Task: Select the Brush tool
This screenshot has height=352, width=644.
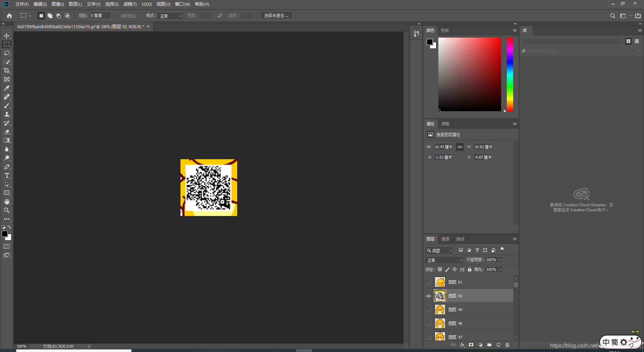Action: coord(7,105)
